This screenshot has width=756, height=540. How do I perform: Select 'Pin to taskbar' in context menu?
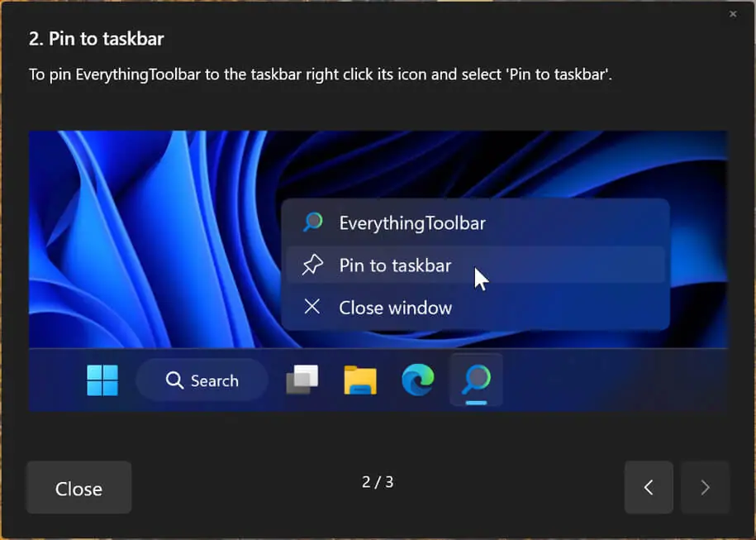pyautogui.click(x=475, y=265)
